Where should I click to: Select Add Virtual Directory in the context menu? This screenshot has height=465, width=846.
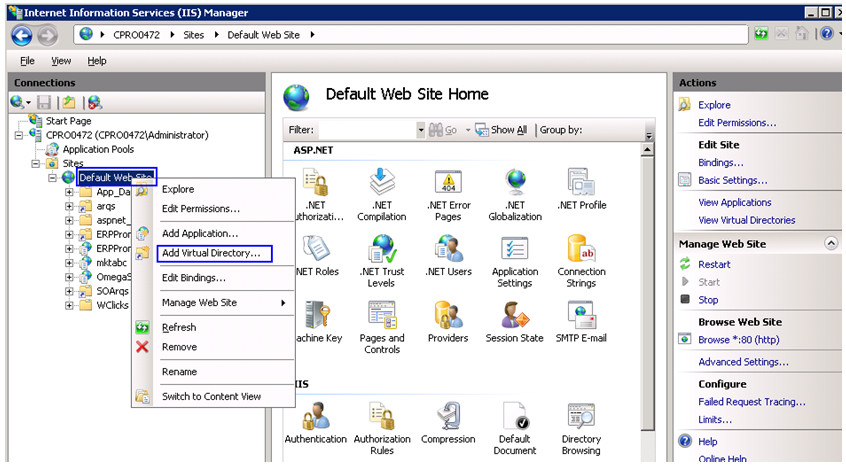pyautogui.click(x=214, y=253)
